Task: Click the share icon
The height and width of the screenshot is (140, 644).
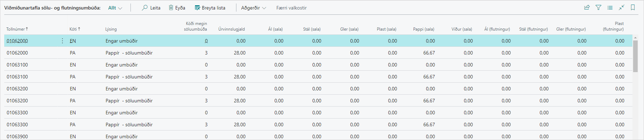Action: coord(587,7)
